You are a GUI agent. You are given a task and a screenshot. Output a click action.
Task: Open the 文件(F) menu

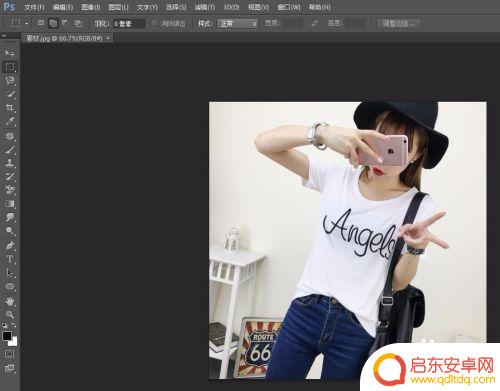pyautogui.click(x=34, y=7)
